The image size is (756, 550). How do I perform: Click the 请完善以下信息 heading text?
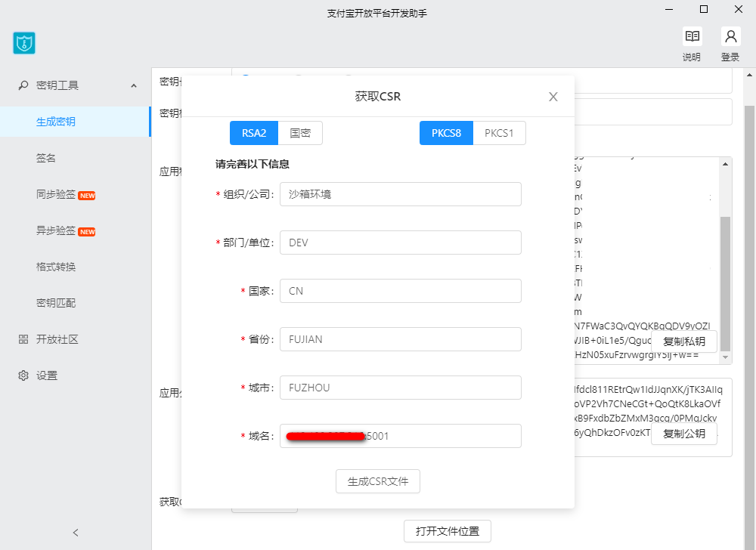click(253, 164)
